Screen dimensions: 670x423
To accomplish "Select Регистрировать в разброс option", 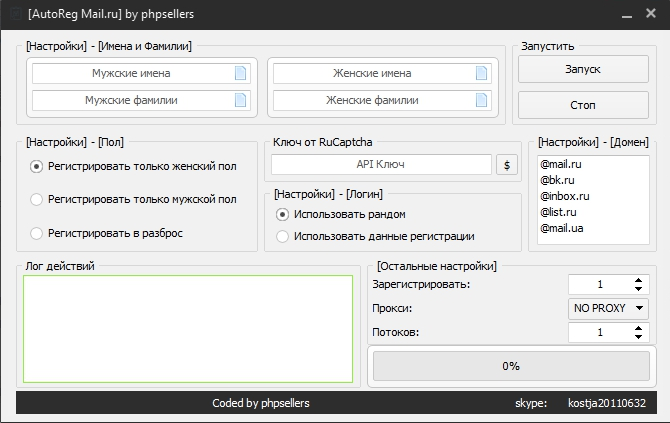I will click(37, 233).
